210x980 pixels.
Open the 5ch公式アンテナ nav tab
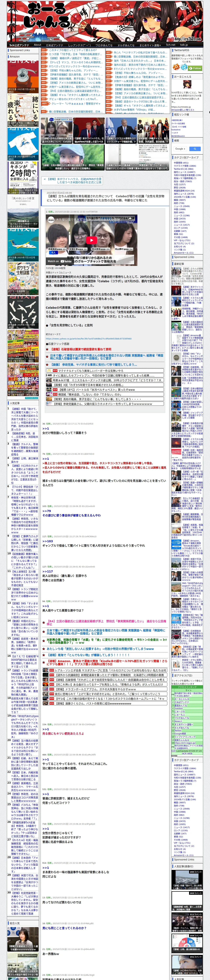point(19,45)
